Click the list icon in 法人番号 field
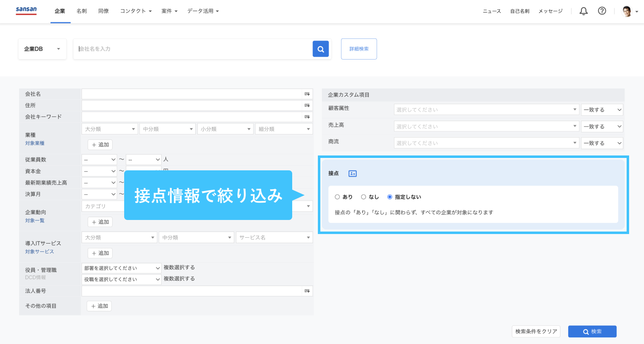This screenshot has height=344, width=644. pos(307,291)
